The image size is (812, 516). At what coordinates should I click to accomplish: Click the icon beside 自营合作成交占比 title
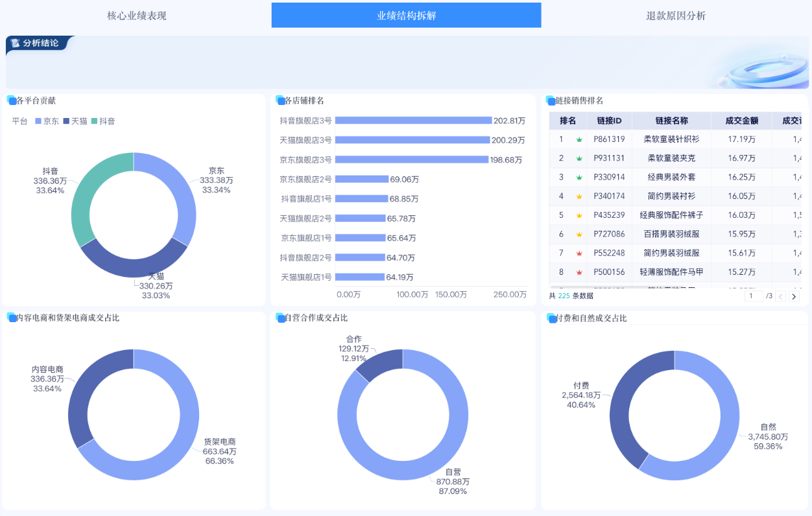(x=279, y=318)
